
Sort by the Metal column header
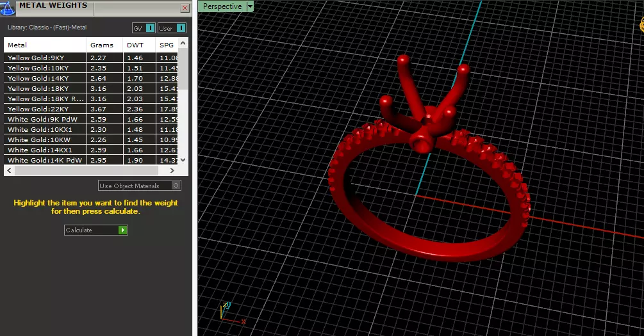tap(45, 45)
